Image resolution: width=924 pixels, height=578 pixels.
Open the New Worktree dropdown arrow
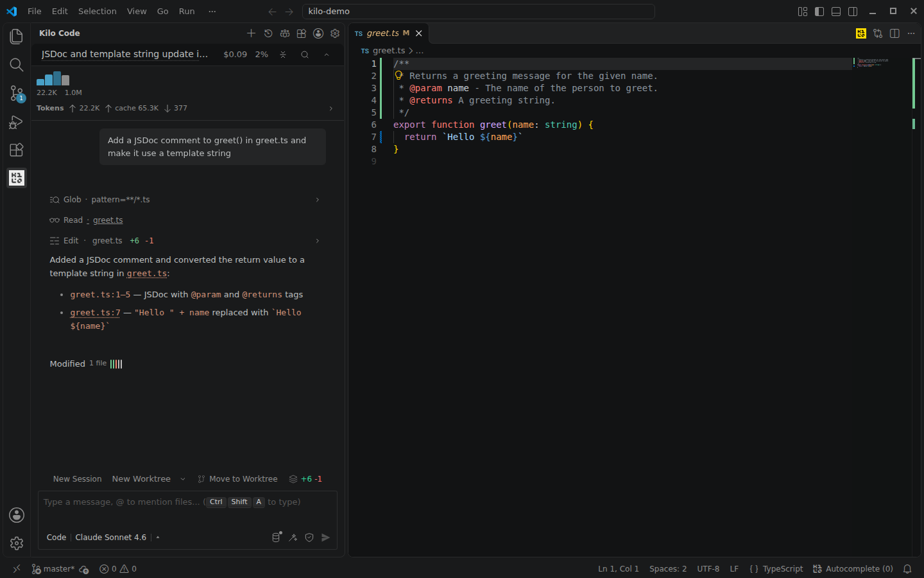click(183, 479)
